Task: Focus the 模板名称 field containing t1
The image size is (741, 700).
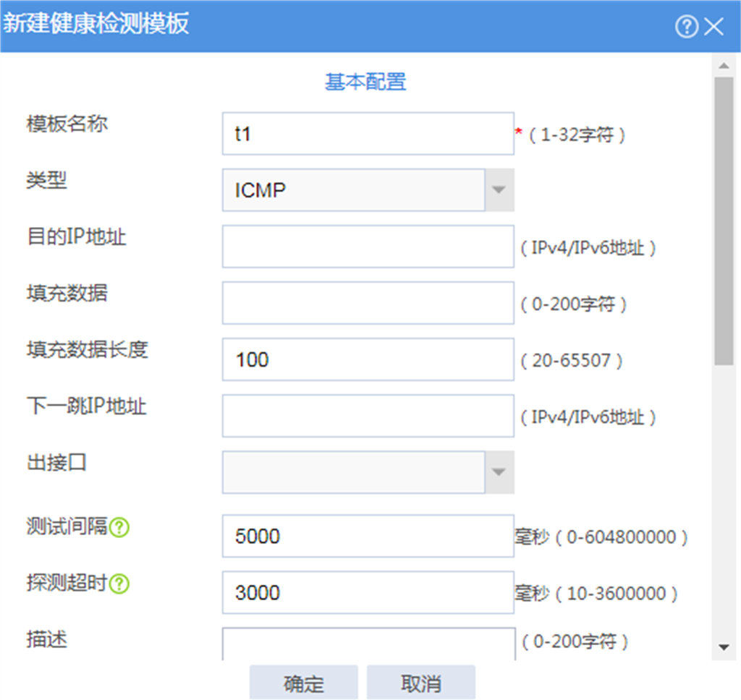Action: (x=368, y=134)
